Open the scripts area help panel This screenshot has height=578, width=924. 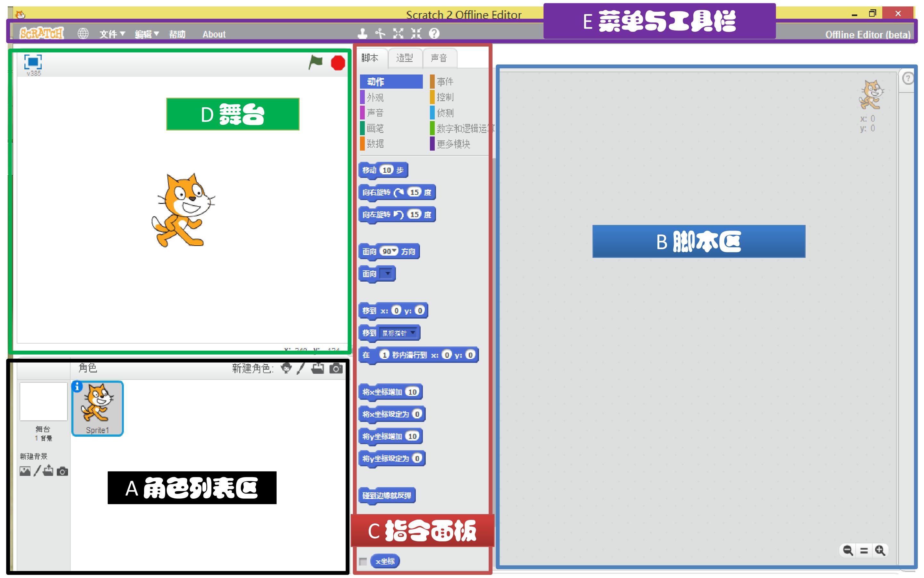point(908,79)
